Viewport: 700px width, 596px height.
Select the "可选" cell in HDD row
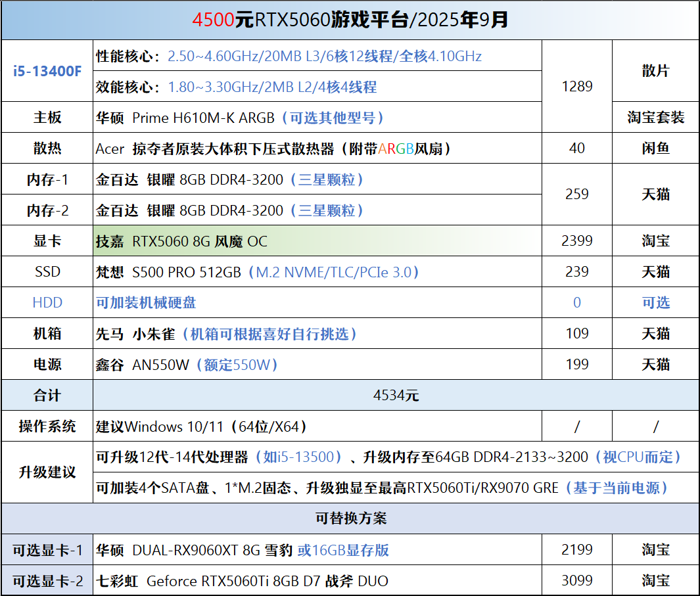(x=655, y=303)
